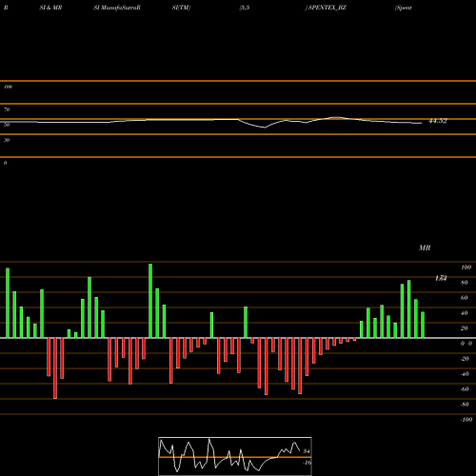
Task: Click the MR scale label -80
Action: click(x=465, y=405)
